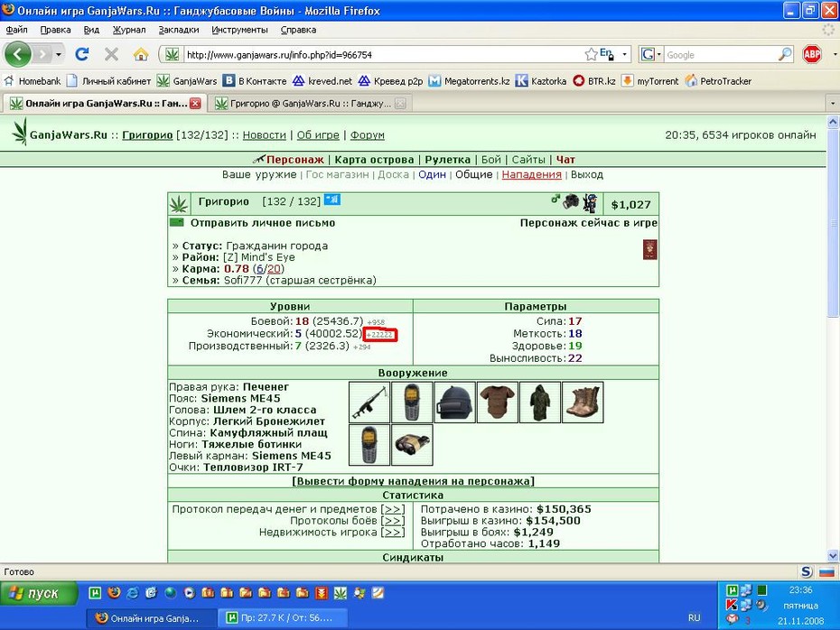Click the red ABP Adblock icon
This screenshot has height=630, width=840.
point(812,54)
